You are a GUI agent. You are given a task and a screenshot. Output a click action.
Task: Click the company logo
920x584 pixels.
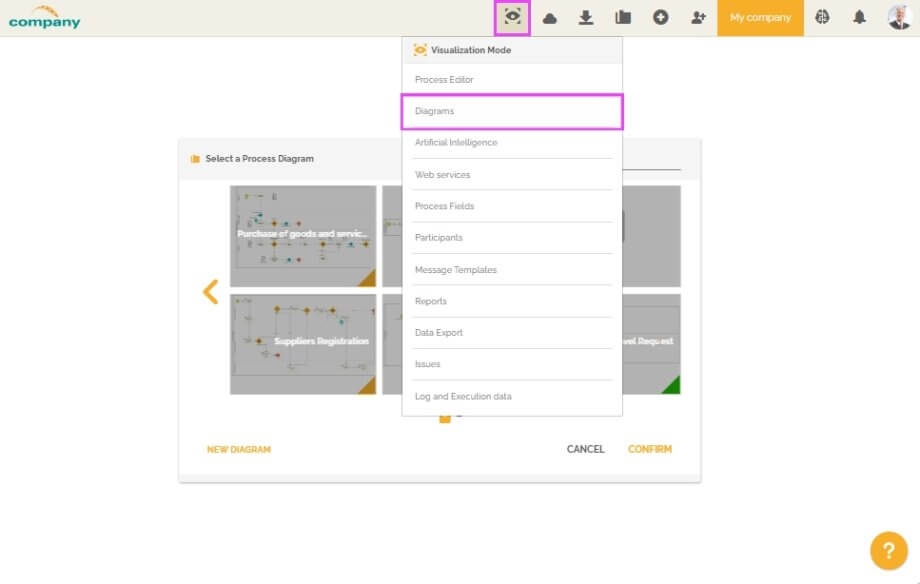click(x=44, y=16)
